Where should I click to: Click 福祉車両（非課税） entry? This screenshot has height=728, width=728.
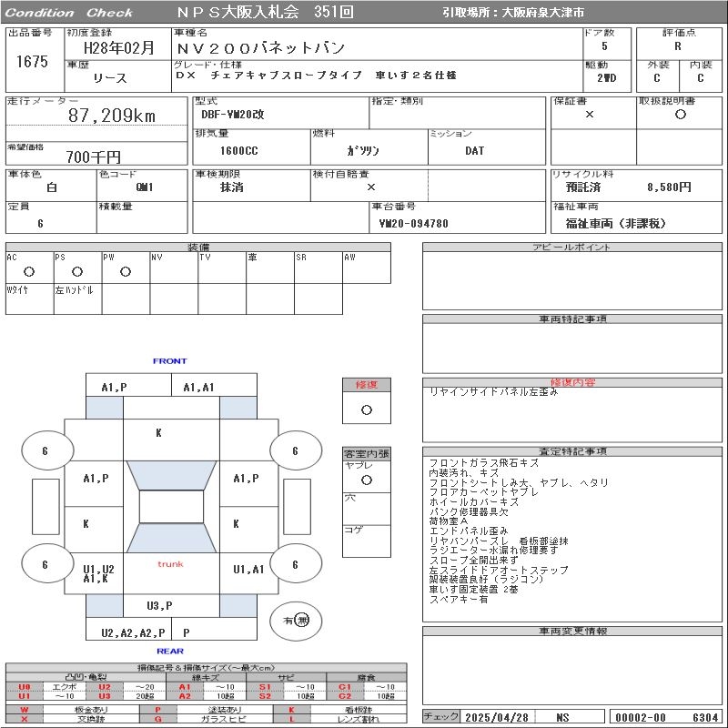click(616, 224)
